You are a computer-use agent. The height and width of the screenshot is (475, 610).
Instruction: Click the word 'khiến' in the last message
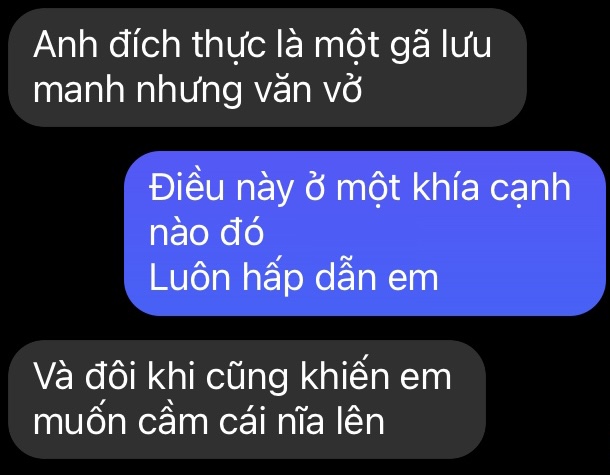[x=344, y=376]
